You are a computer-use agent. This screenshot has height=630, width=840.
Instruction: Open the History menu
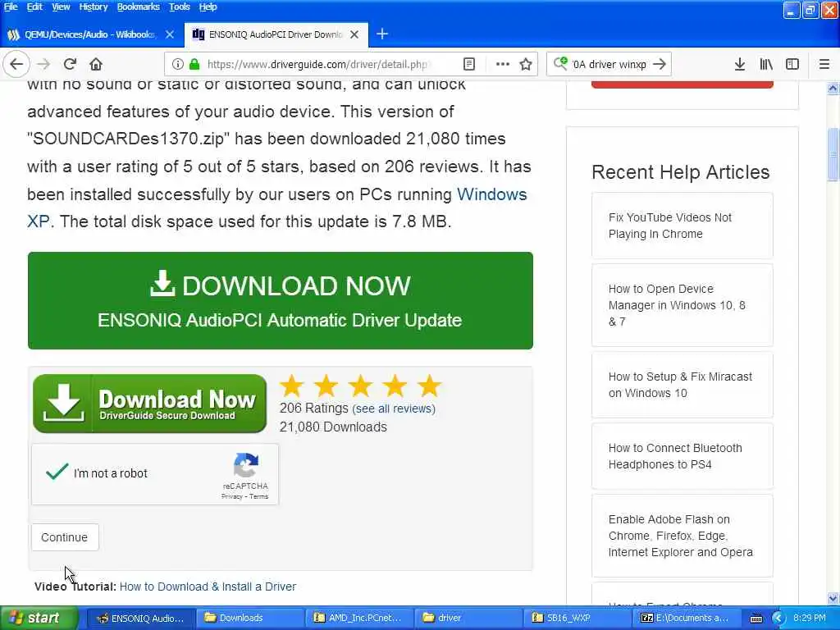94,7
